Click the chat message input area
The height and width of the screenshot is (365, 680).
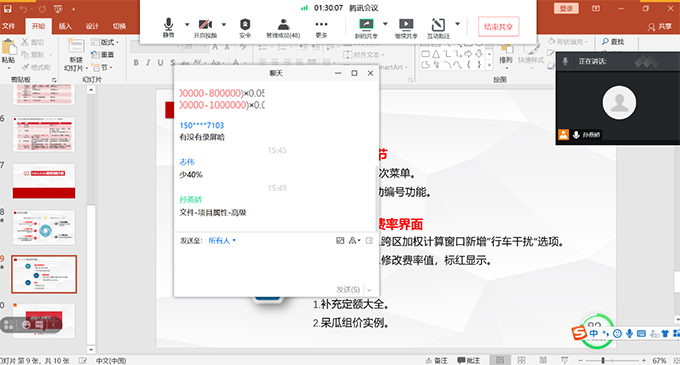pos(276,265)
